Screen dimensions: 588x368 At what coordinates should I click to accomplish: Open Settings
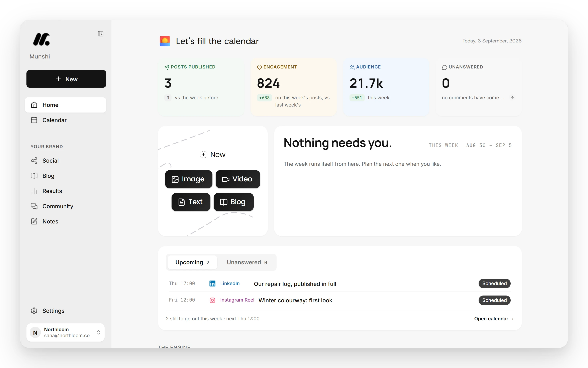point(66,311)
